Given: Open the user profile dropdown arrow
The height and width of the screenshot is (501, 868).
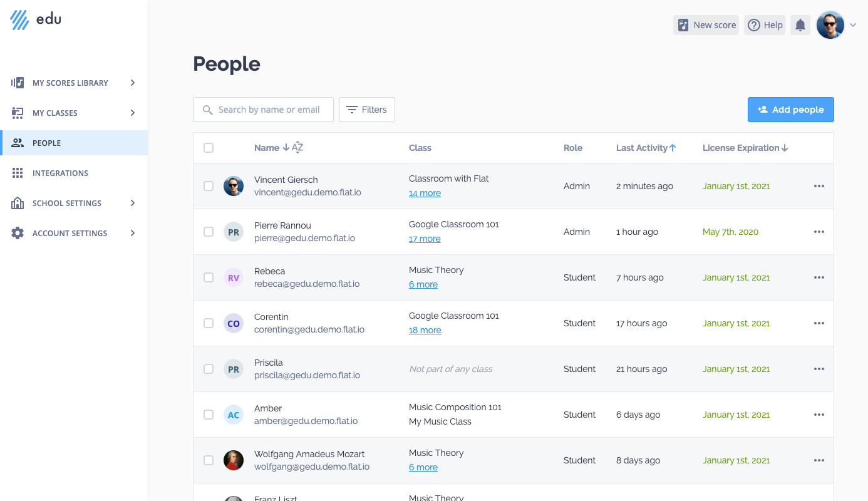Looking at the screenshot, I should click(x=853, y=25).
